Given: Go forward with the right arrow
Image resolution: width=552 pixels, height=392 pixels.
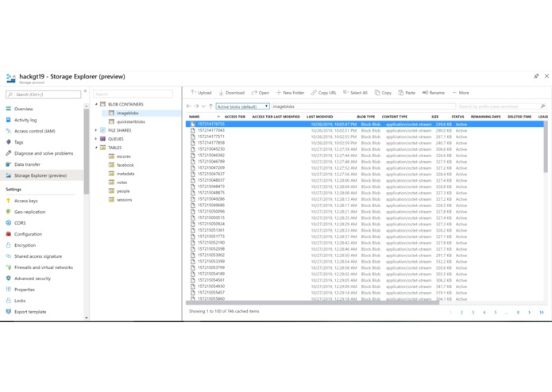Looking at the screenshot, I should coord(196,106).
